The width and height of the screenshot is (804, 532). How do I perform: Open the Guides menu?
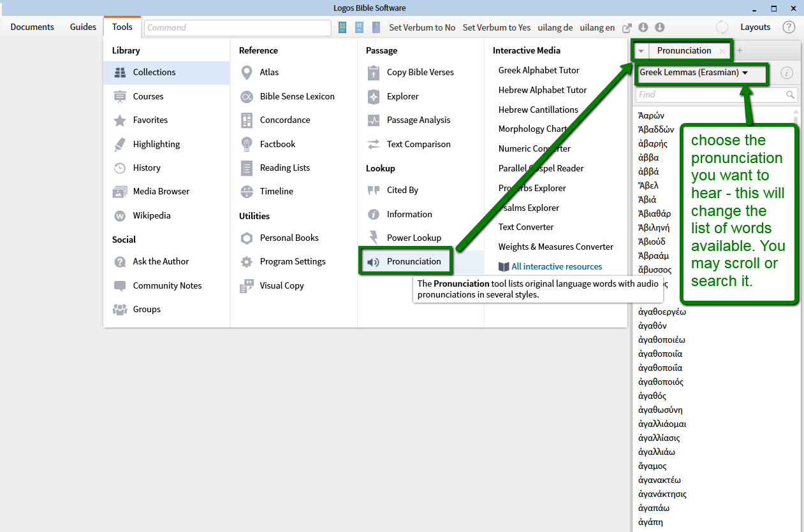click(83, 27)
